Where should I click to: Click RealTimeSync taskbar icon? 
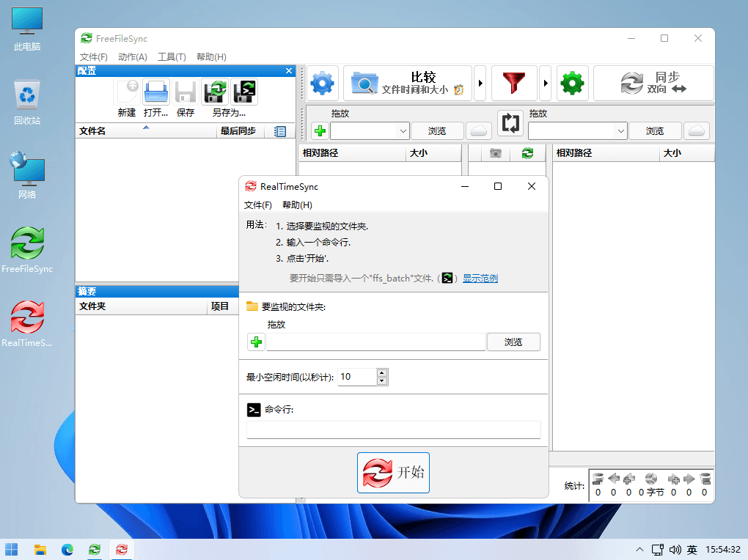[x=122, y=550]
